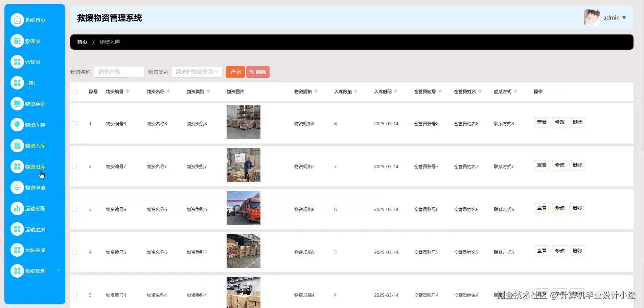Click 查看 for 物资编号6
Image resolution: width=644 pixels, height=308 pixels.
click(x=542, y=208)
